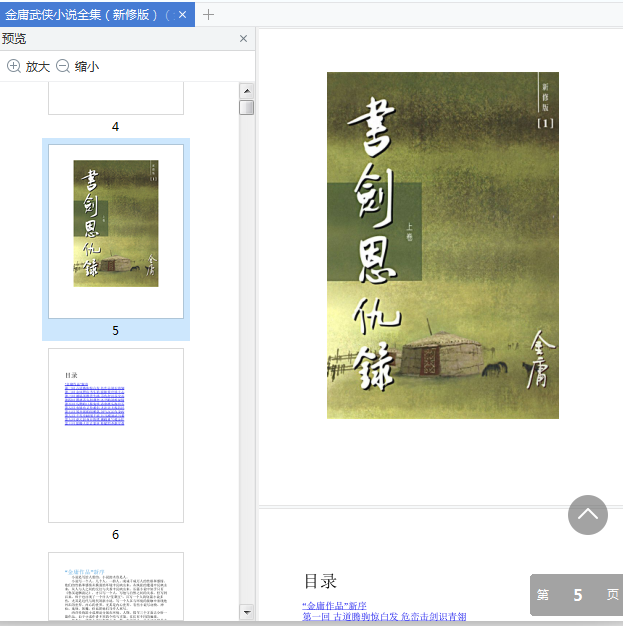Click the scrollbar down arrow in preview panel
This screenshot has height=626, width=623.
pos(247,612)
